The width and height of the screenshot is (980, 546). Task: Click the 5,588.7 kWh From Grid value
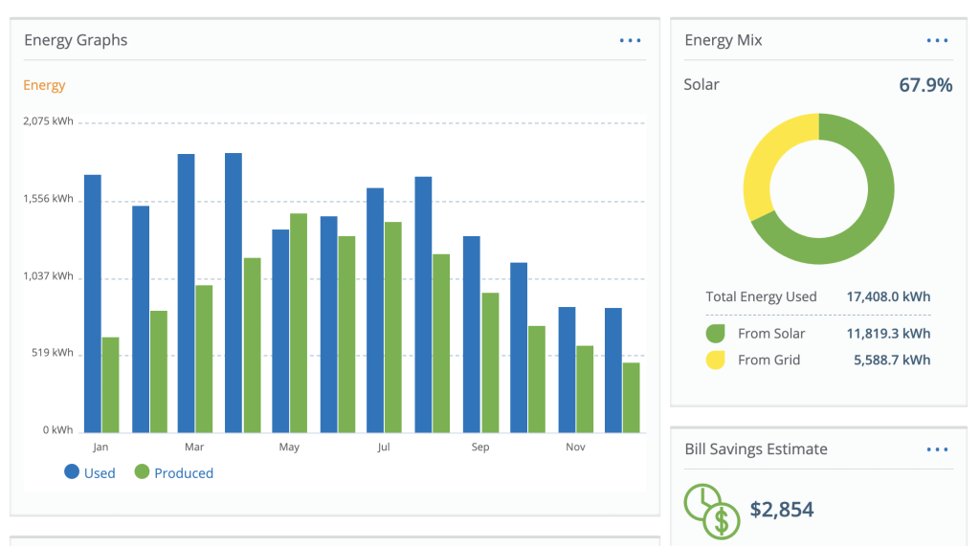click(x=892, y=360)
